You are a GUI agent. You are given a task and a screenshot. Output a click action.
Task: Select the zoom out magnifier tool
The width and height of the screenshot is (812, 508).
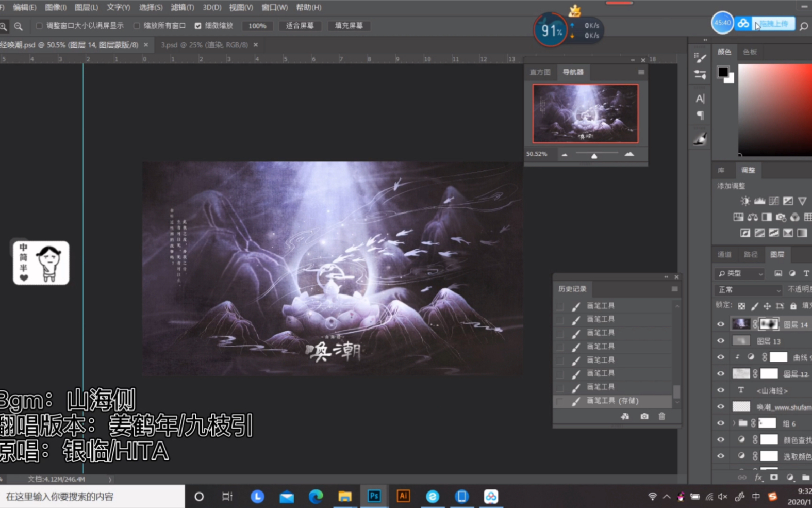[x=18, y=26]
